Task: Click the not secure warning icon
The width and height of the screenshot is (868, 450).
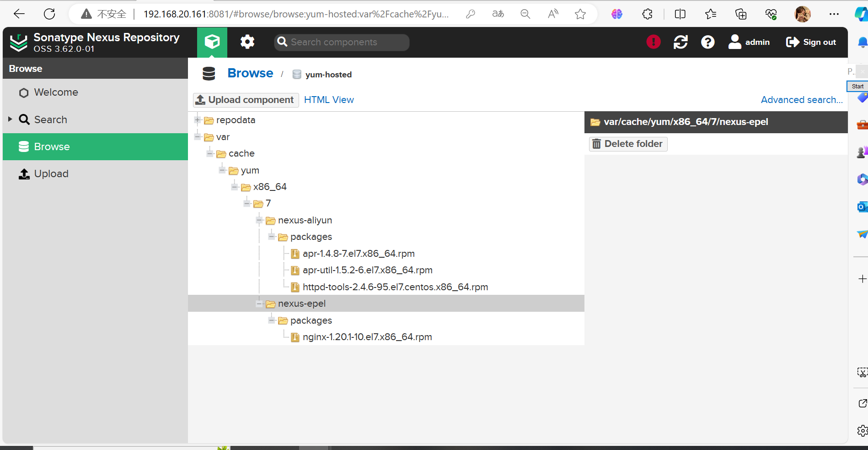Action: (x=86, y=14)
